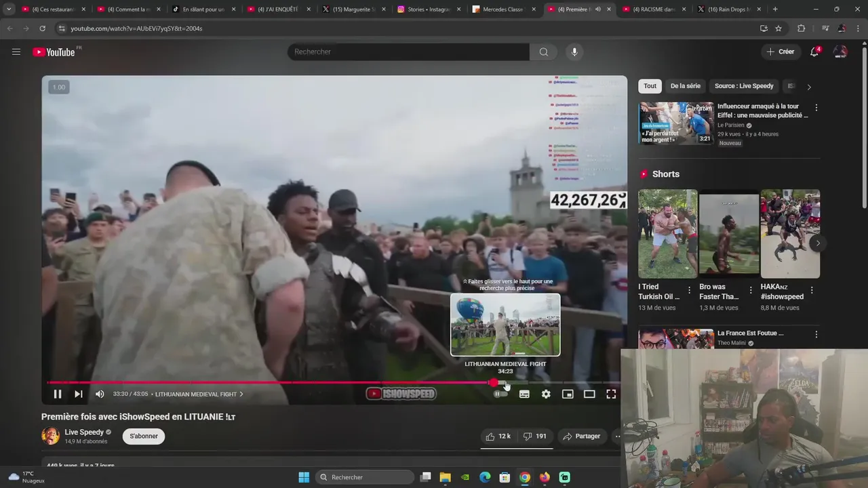Select the De la série chip
Image resolution: width=868 pixels, height=488 pixels.
point(685,86)
